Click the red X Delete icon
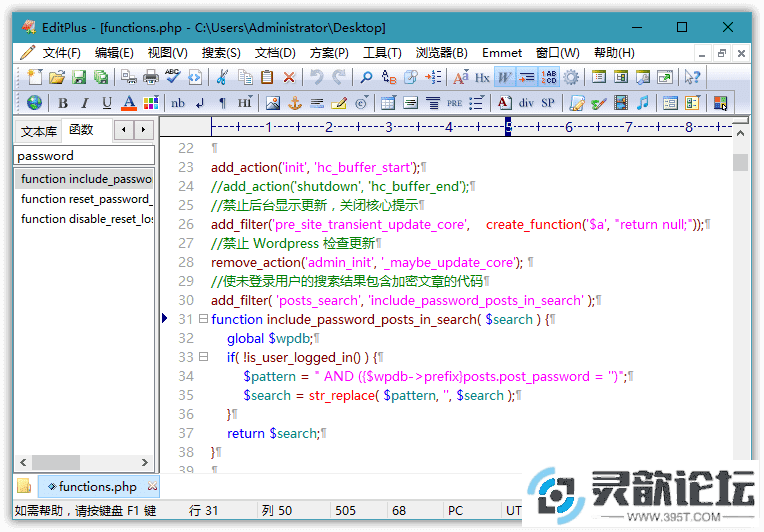The width and height of the screenshot is (764, 532). [x=289, y=77]
